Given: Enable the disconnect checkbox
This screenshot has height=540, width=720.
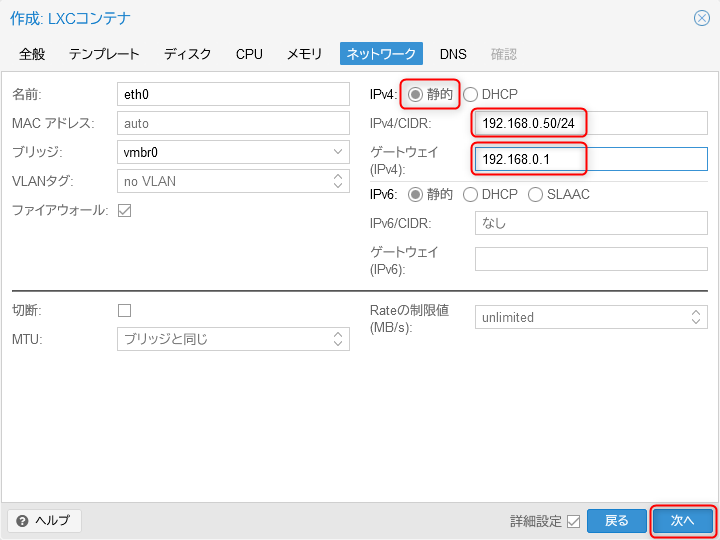Looking at the screenshot, I should point(125,310).
